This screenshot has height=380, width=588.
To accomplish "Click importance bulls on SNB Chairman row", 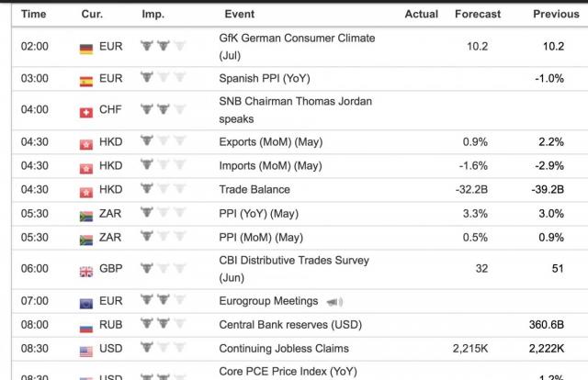I will click(163, 110).
